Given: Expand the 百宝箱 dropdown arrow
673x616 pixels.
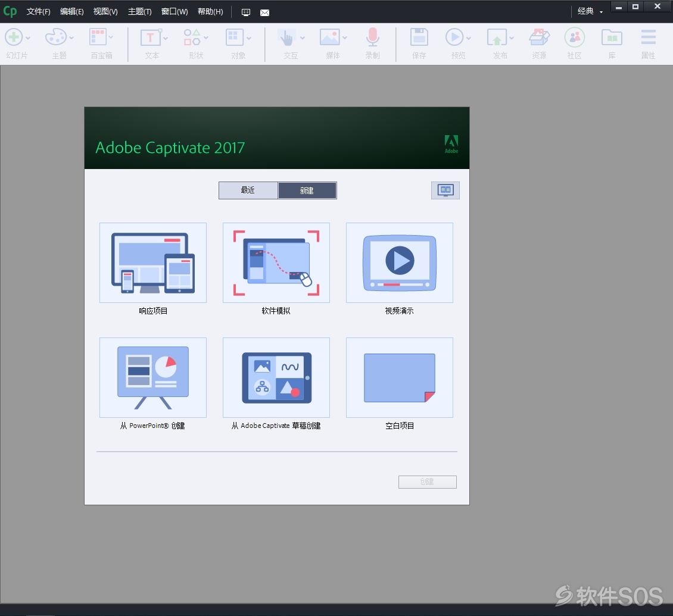Looking at the screenshot, I should tap(111, 38).
